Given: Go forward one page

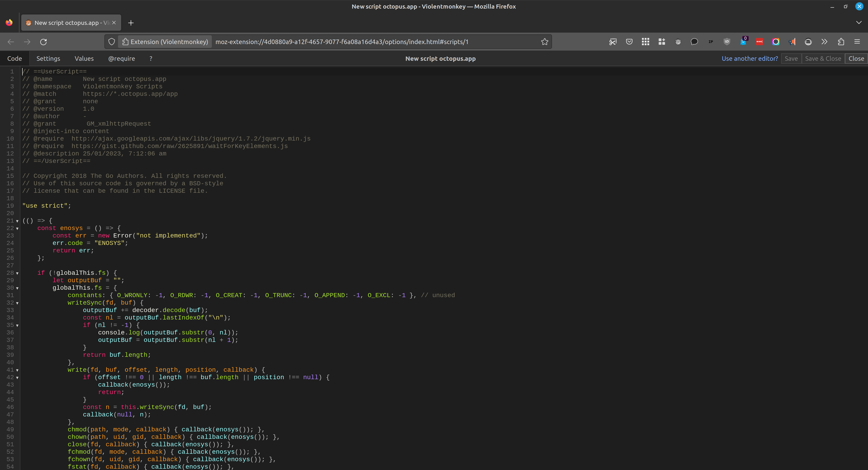Looking at the screenshot, I should pos(27,42).
